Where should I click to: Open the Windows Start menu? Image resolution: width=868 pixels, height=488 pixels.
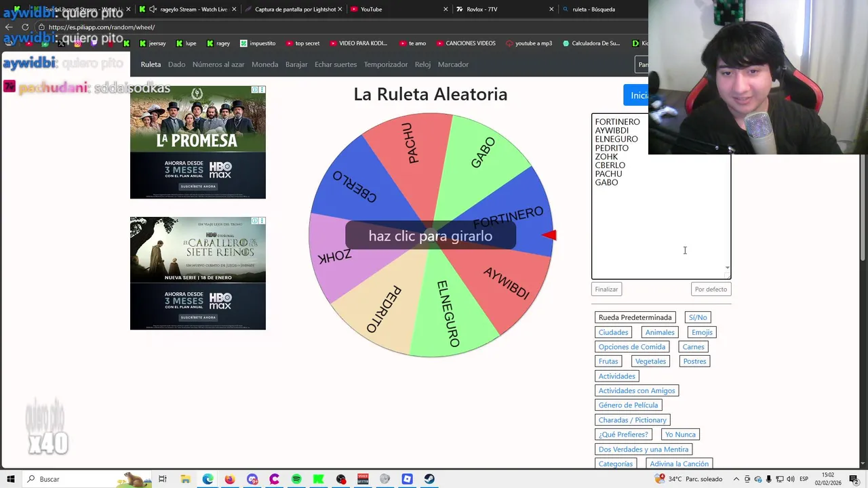tap(11, 479)
